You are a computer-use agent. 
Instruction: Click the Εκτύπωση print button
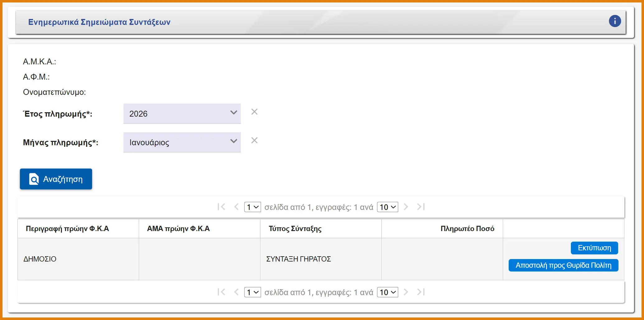(595, 248)
